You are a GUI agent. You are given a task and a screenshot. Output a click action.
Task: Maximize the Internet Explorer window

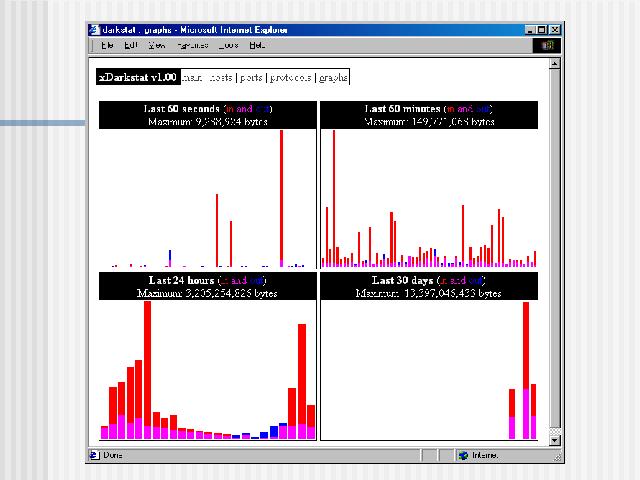click(x=542, y=30)
